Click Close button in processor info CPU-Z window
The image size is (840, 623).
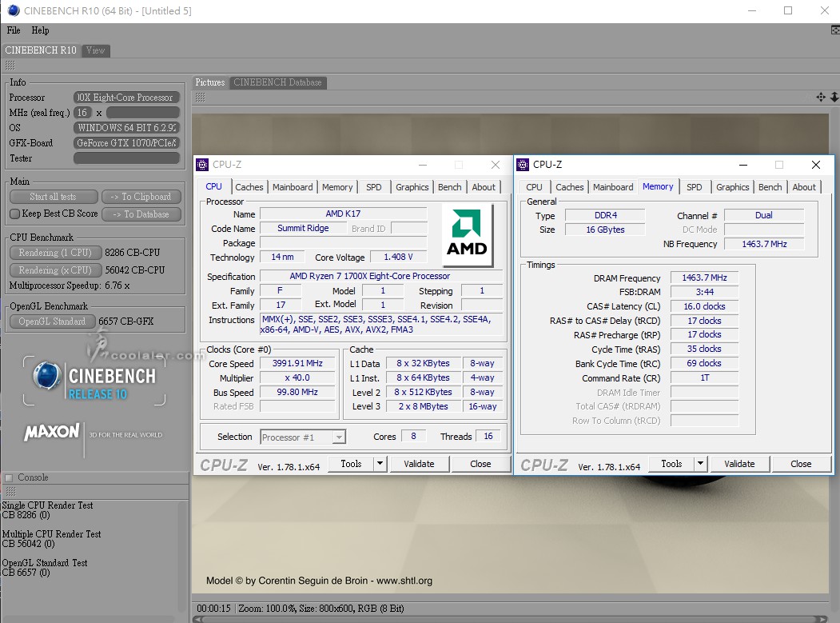480,464
